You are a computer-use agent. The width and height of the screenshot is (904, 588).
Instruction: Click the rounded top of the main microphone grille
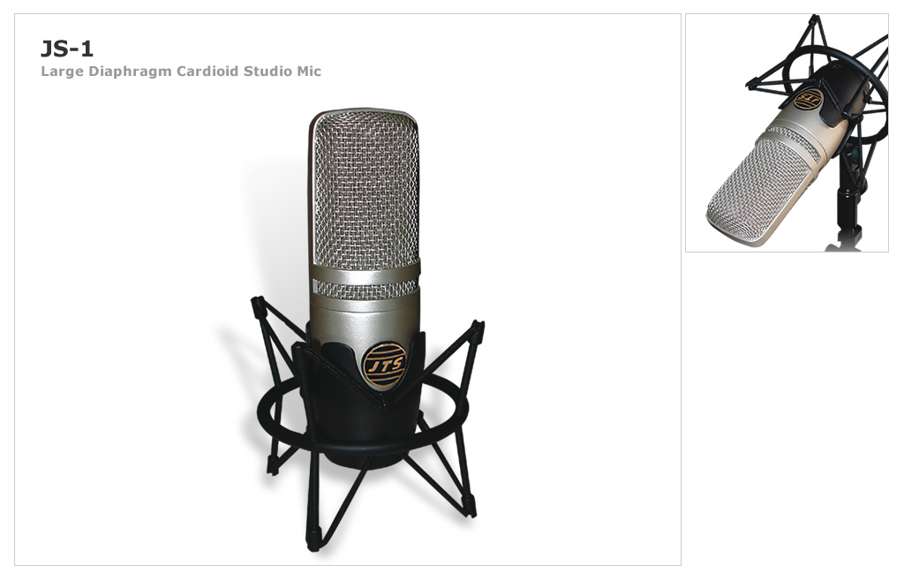[365, 119]
